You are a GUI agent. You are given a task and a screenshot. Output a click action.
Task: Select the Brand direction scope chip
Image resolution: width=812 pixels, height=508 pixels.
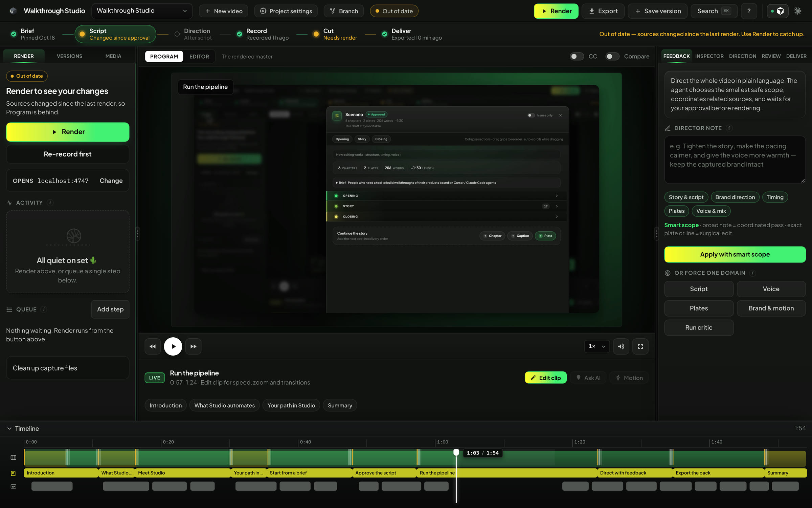735,197
